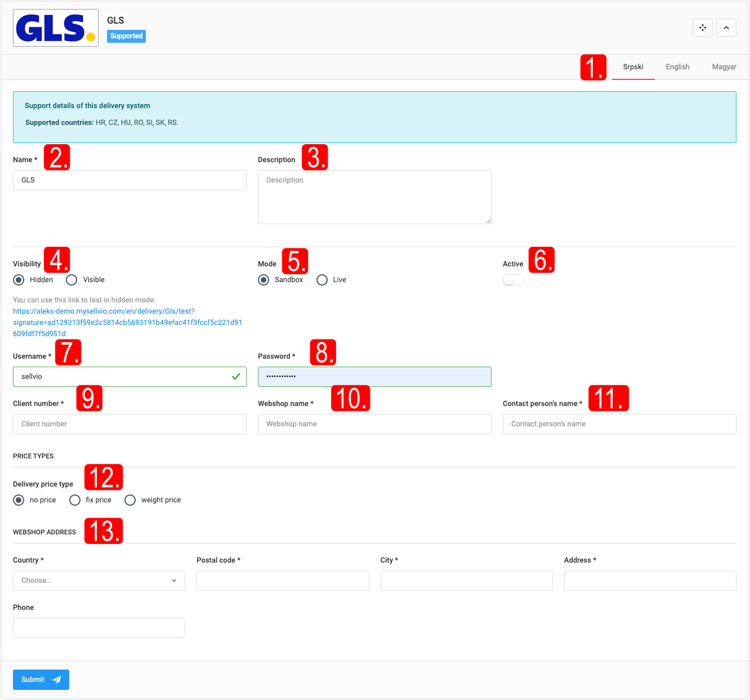This screenshot has height=700, width=750.
Task: Click the Password field
Action: coord(374,377)
